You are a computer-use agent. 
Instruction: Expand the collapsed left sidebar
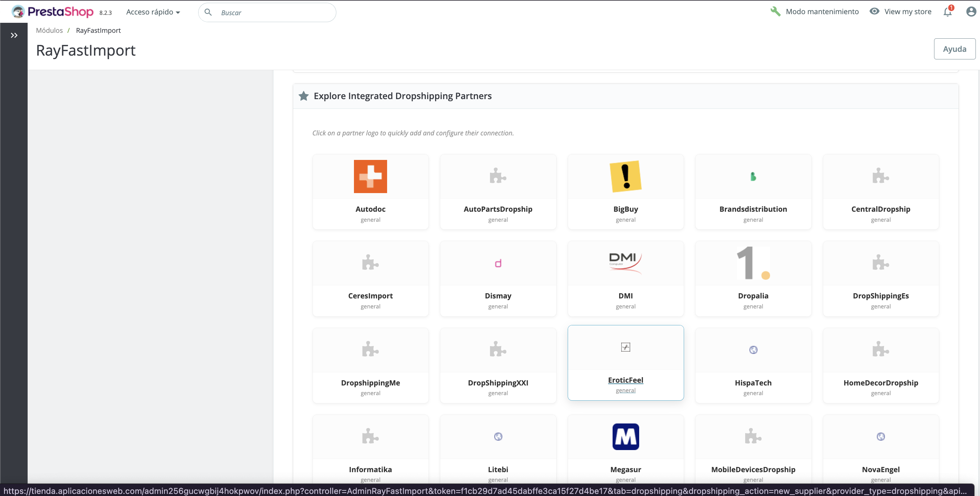14,35
